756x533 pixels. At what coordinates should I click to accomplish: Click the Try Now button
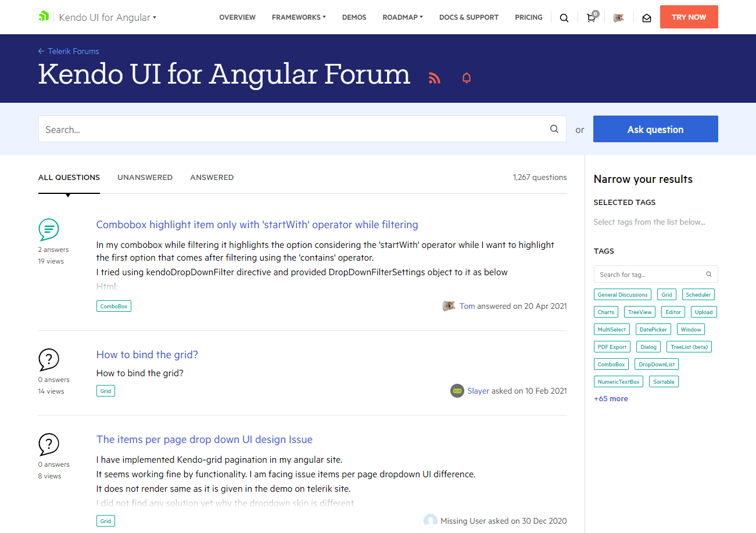pos(689,17)
